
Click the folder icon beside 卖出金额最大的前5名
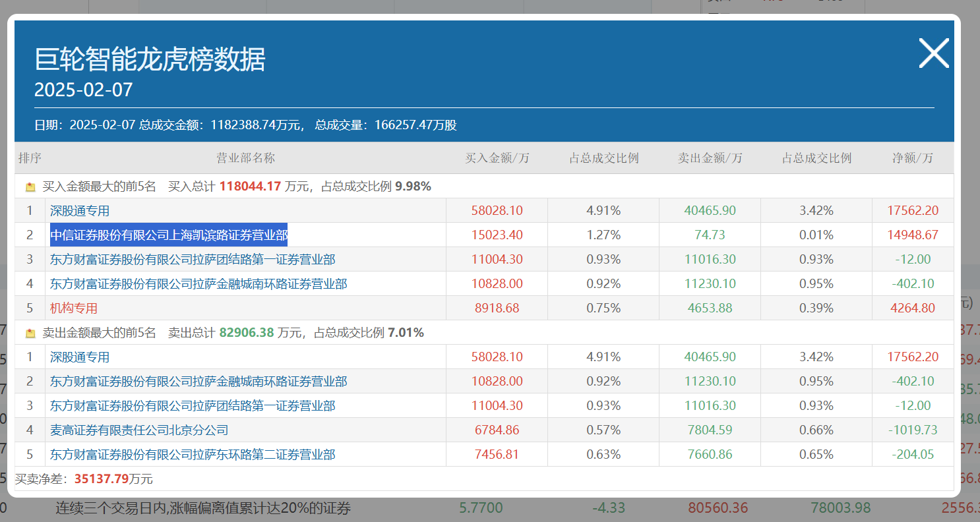(x=30, y=333)
